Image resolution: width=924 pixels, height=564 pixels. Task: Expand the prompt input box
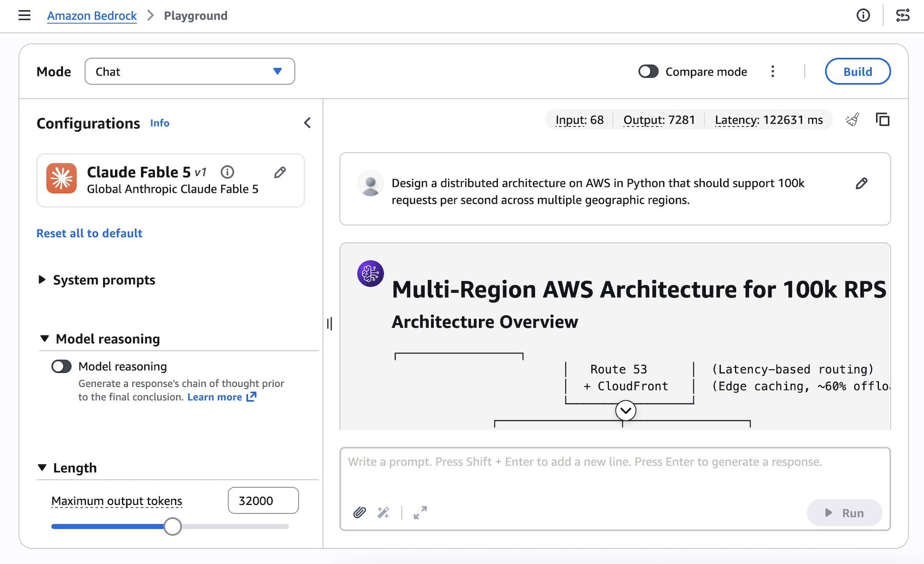click(x=420, y=512)
